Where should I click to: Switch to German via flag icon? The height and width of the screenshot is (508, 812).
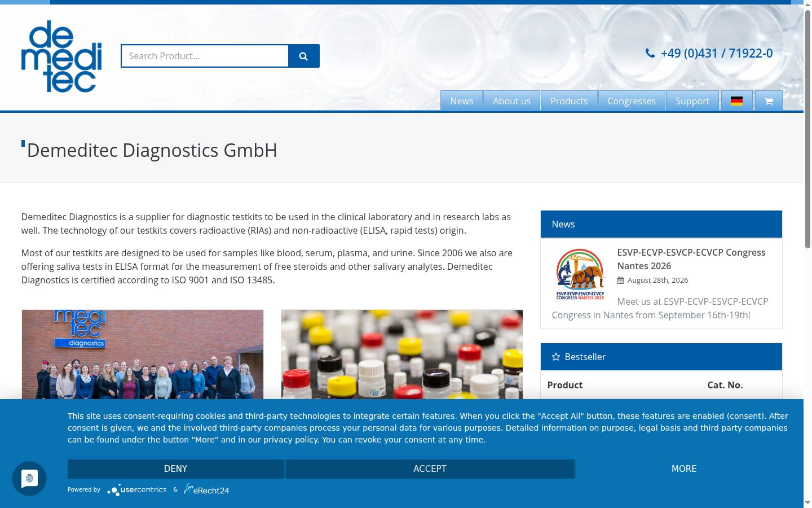click(736, 101)
